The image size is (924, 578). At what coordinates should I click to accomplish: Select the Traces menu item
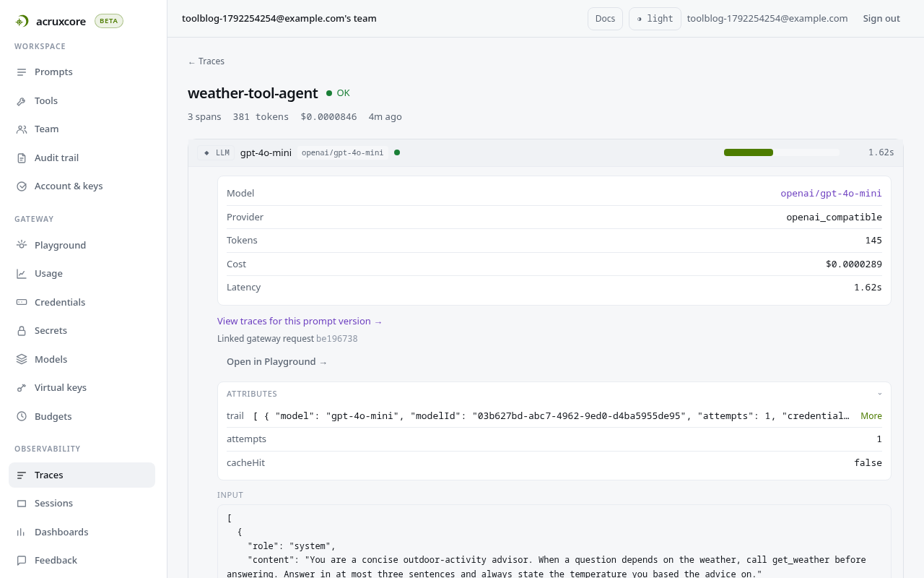(x=82, y=475)
